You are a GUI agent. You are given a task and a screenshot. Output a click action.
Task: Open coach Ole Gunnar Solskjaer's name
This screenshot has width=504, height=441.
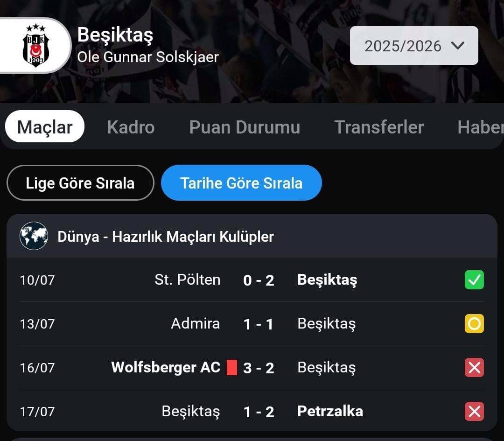148,57
